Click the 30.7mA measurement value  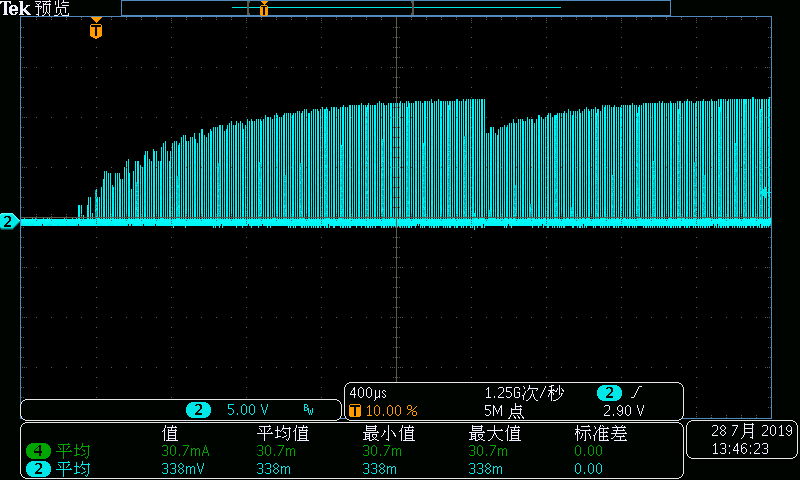(x=185, y=451)
